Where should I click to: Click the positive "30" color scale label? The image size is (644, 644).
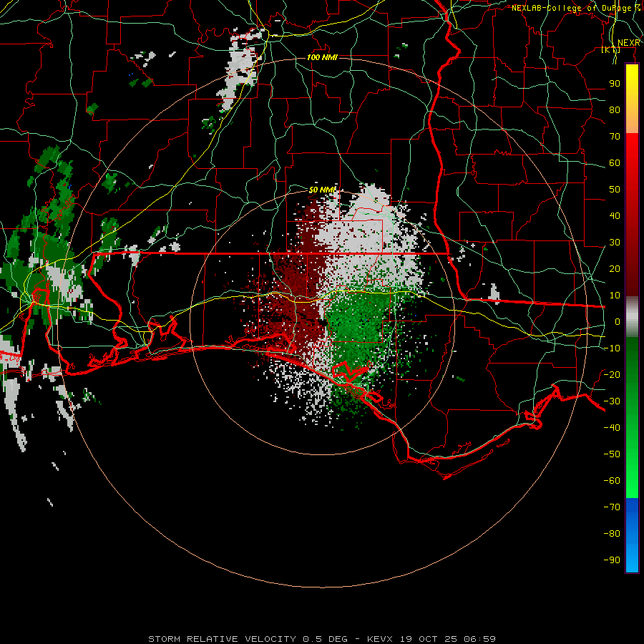click(615, 243)
